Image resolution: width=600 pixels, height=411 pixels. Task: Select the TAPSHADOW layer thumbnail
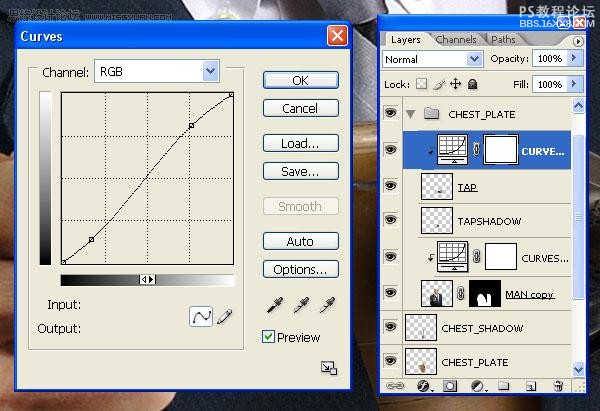point(437,220)
